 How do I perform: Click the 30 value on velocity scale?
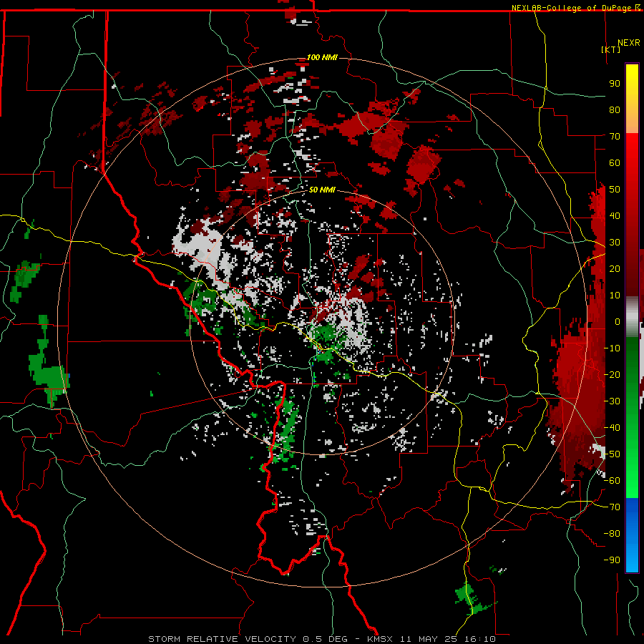pyautogui.click(x=615, y=243)
